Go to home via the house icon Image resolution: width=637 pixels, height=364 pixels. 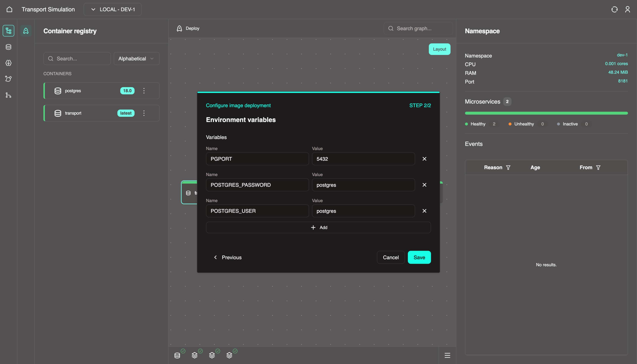pyautogui.click(x=9, y=9)
